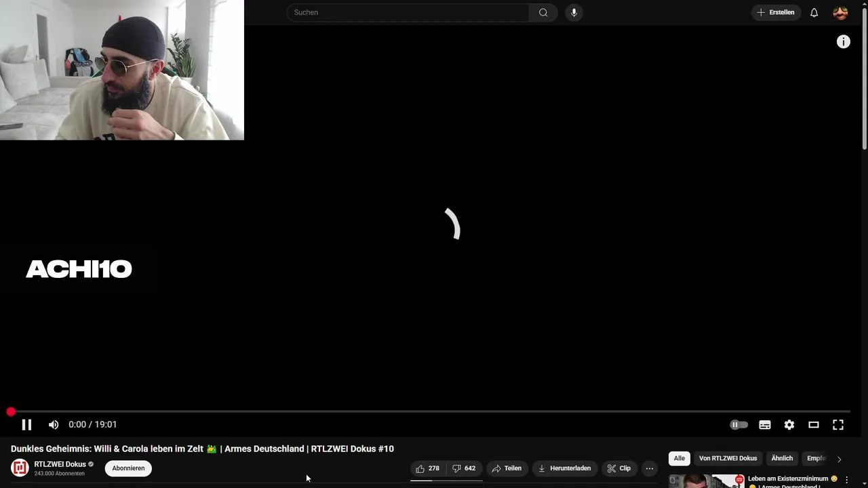Open the account avatar menu
The height and width of the screenshot is (488, 868).
(840, 12)
